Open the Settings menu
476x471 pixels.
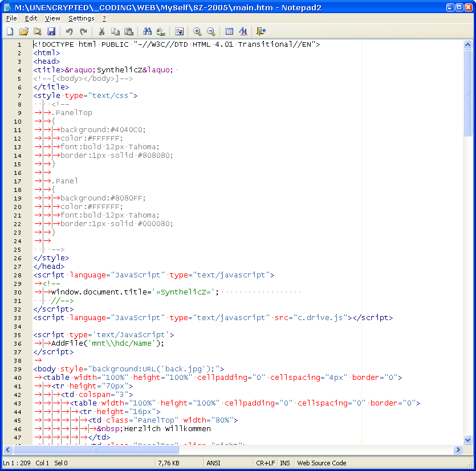(x=82, y=18)
